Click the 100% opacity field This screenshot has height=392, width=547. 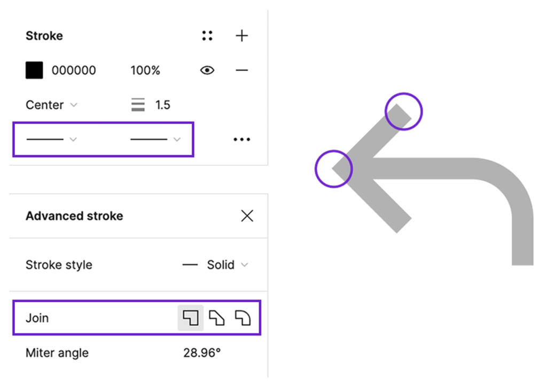tap(145, 70)
